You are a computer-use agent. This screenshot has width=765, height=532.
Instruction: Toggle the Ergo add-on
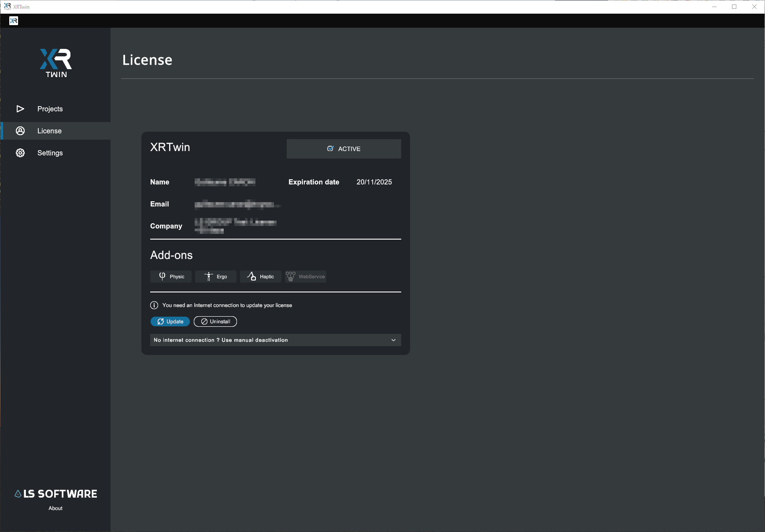click(x=215, y=276)
